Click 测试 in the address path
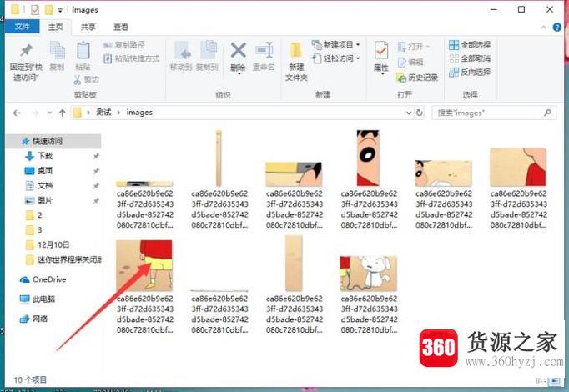Image resolution: width=569 pixels, height=392 pixels. point(103,113)
